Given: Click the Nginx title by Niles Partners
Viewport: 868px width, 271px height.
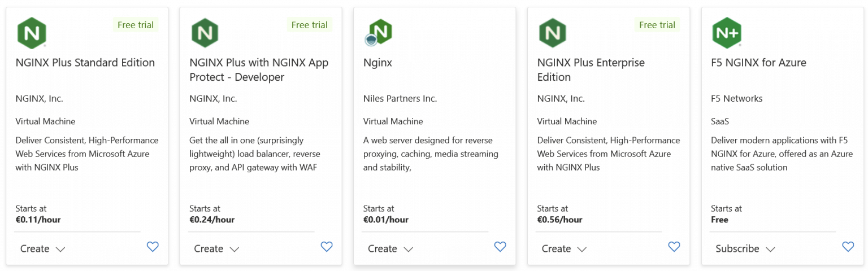Looking at the screenshot, I should click(x=377, y=63).
